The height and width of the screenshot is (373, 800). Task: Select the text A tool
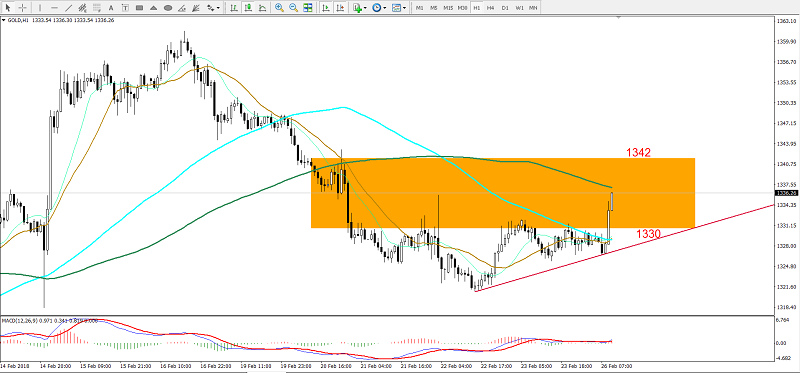111,8
